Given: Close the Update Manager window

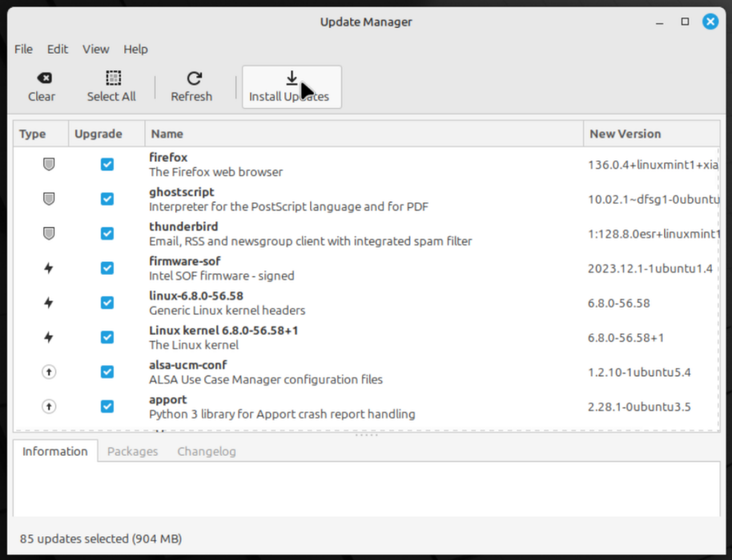Looking at the screenshot, I should (x=710, y=22).
